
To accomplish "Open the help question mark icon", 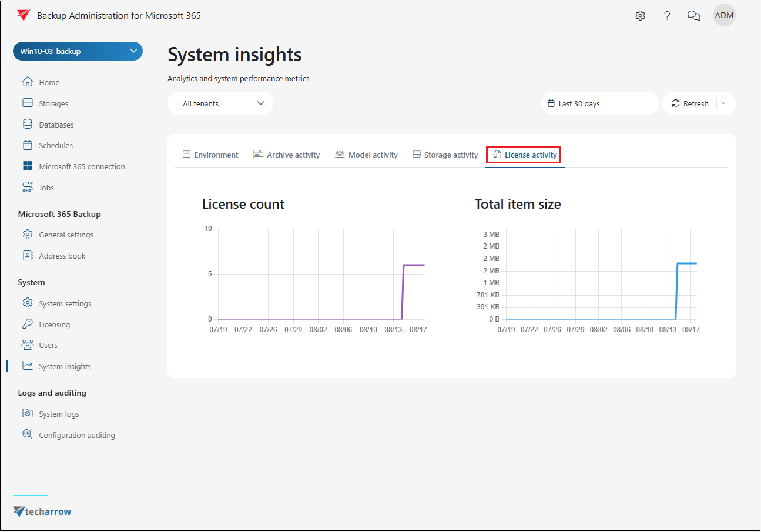I will (x=667, y=16).
